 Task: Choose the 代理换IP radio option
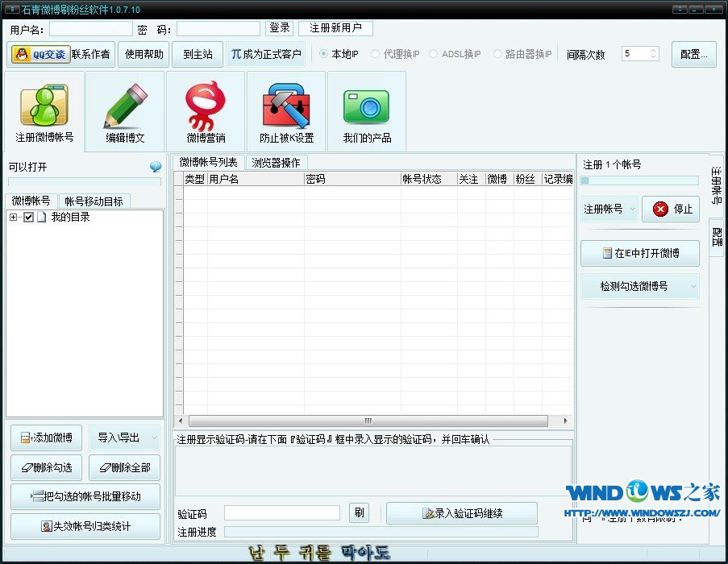click(x=376, y=54)
